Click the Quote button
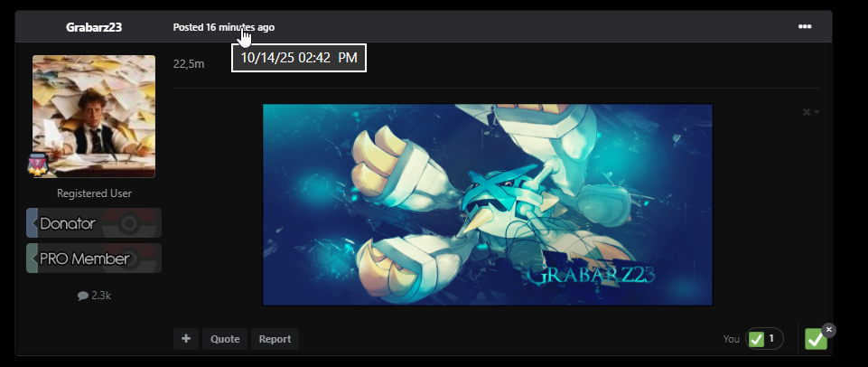This screenshot has height=367, width=868. 225,339
